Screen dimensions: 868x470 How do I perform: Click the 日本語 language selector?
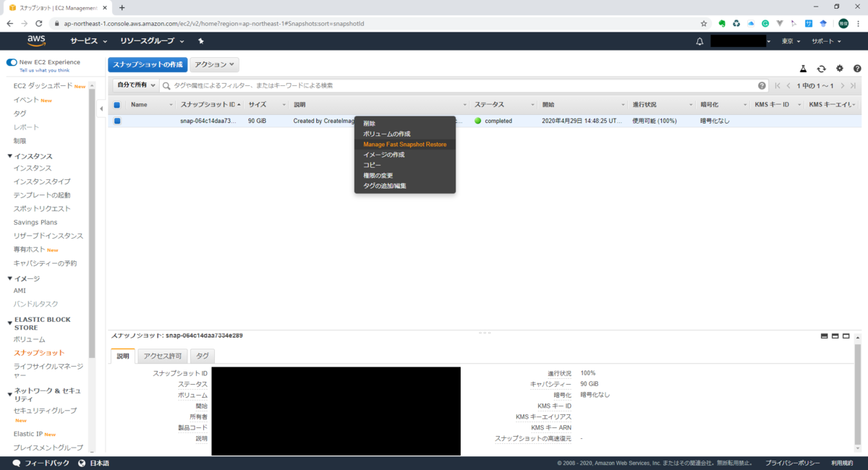99,463
